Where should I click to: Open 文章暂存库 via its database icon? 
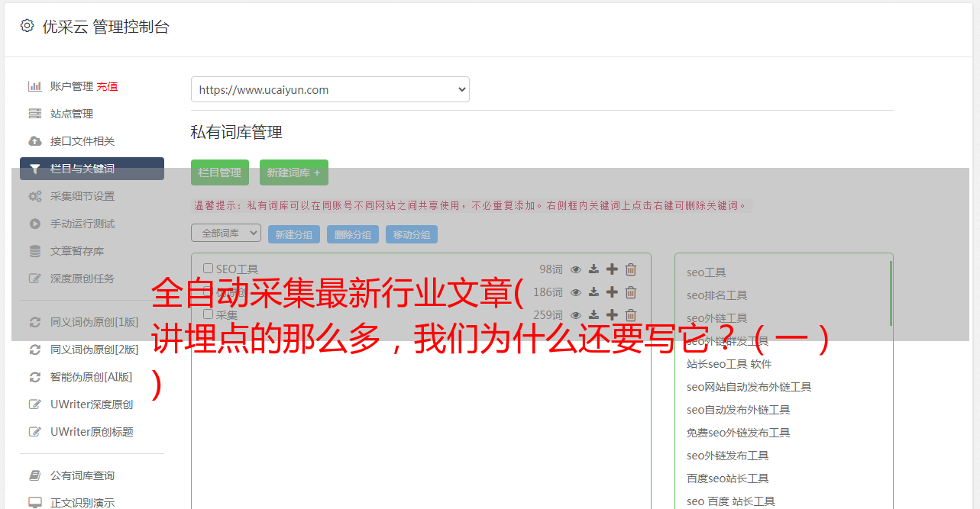pos(35,251)
